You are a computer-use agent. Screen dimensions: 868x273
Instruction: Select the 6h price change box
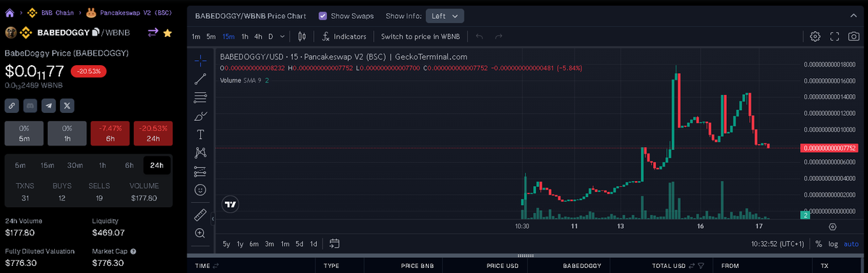click(110, 133)
